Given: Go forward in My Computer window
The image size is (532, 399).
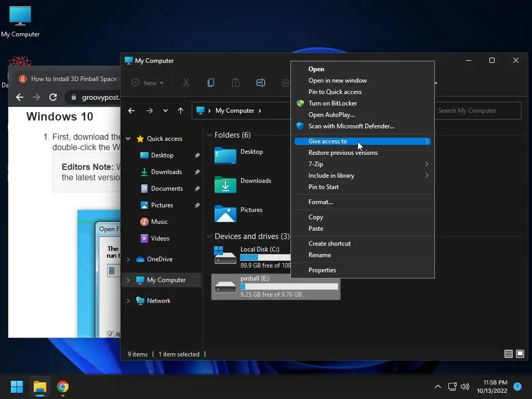Looking at the screenshot, I should tap(149, 111).
